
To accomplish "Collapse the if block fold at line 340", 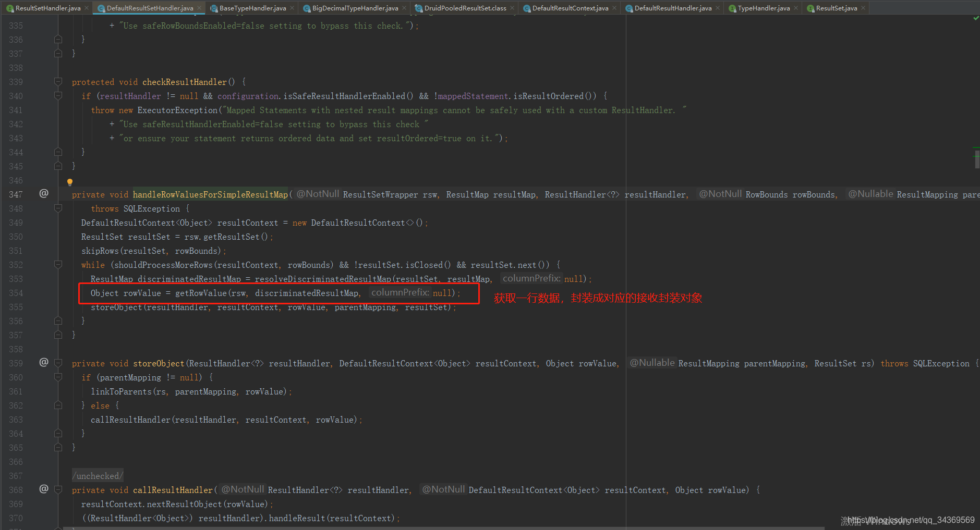I will 58,96.
